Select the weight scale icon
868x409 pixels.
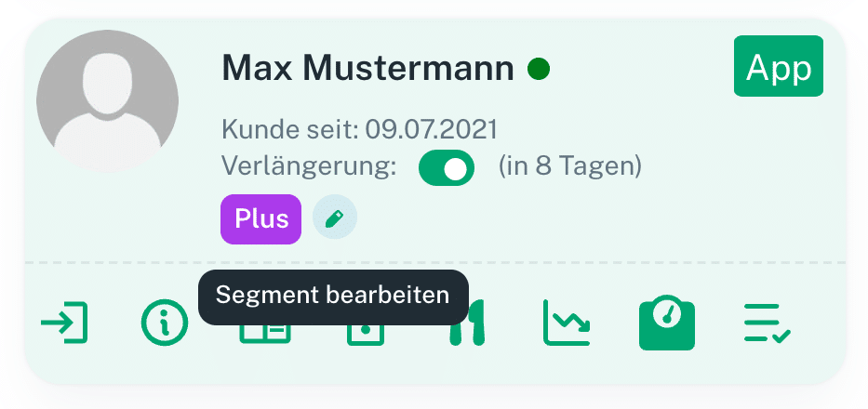pos(667,323)
